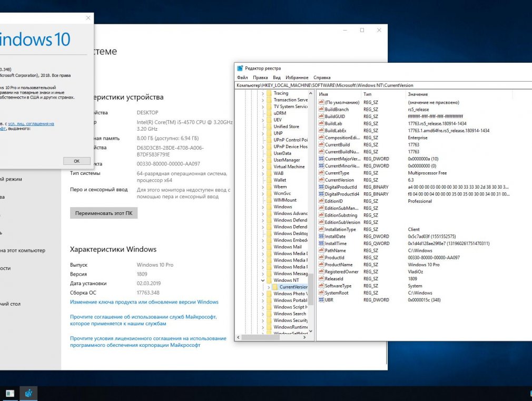Select the Professional value of EditionID
532x401 pixels.
click(x=420, y=201)
